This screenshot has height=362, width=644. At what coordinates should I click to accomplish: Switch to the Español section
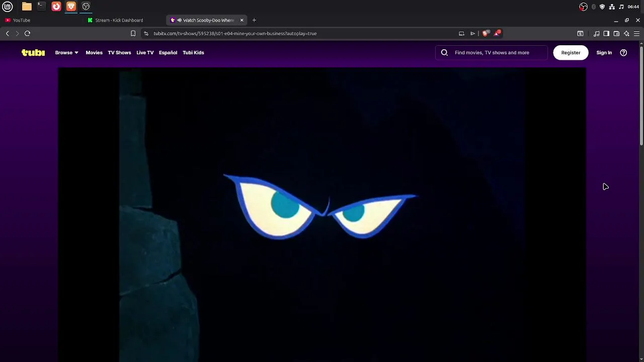tap(168, 52)
